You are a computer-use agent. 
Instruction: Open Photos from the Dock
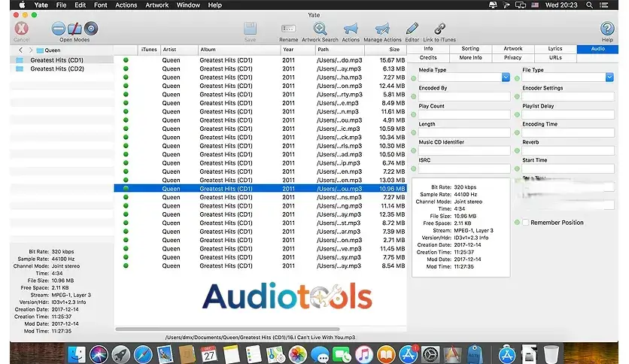pos(298,354)
